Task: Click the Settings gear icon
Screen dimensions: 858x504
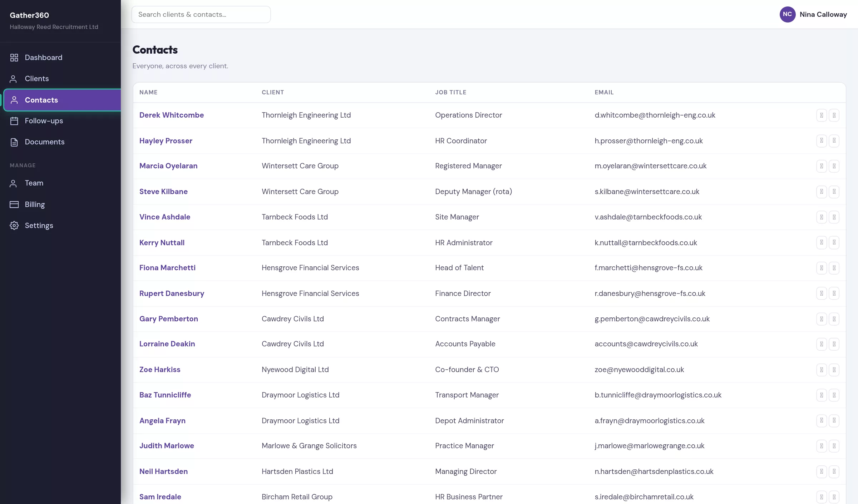Action: click(14, 226)
